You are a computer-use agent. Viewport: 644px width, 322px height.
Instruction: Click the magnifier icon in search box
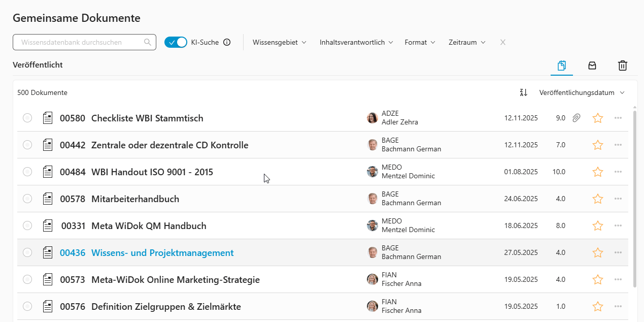tap(148, 42)
